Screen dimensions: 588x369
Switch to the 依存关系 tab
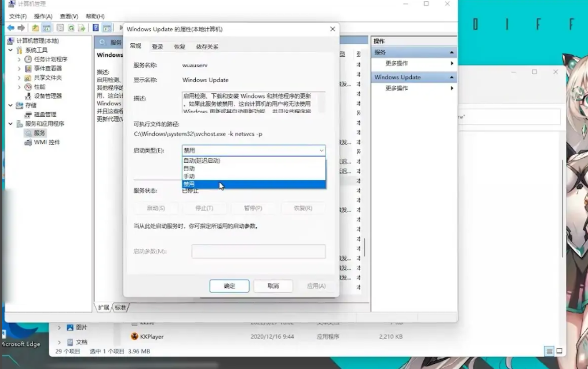207,46
